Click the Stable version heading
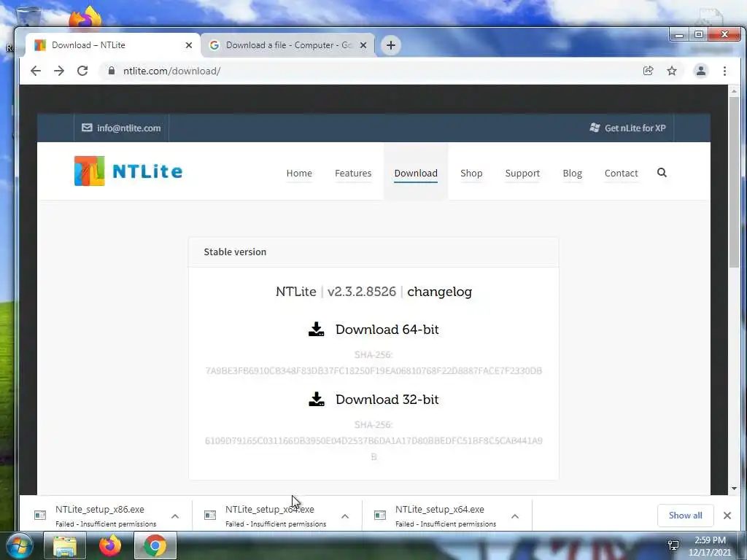This screenshot has width=747, height=560. (235, 252)
